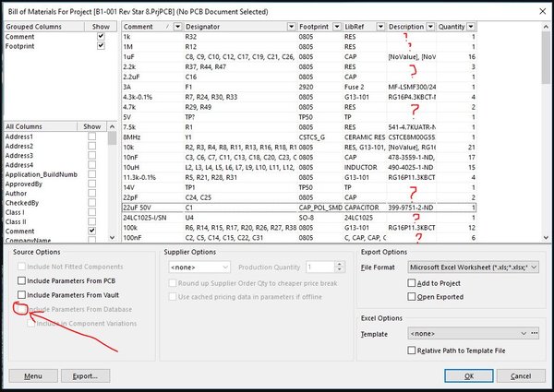Image resolution: width=554 pixels, height=392 pixels.
Task: Click the Footprint column header
Action: (315, 27)
